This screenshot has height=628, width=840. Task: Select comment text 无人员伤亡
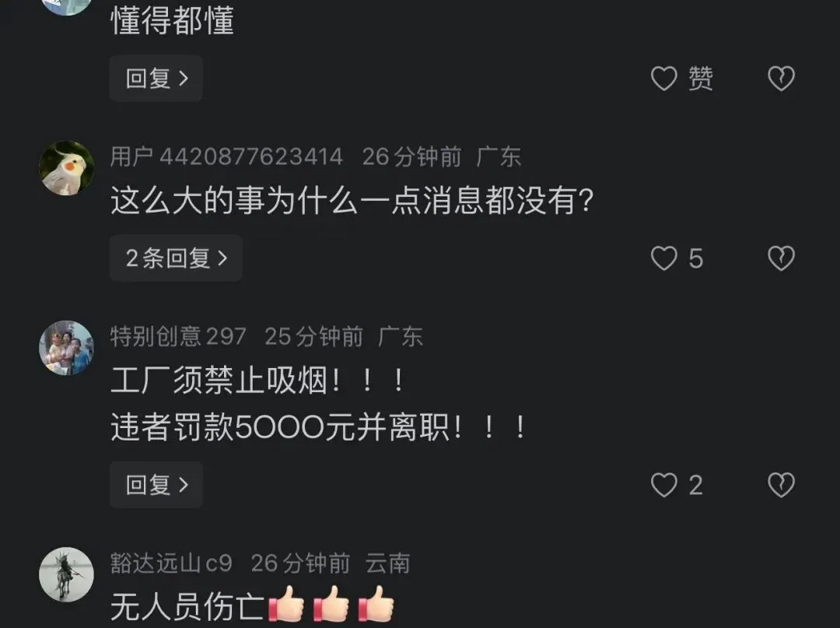pyautogui.click(x=187, y=606)
